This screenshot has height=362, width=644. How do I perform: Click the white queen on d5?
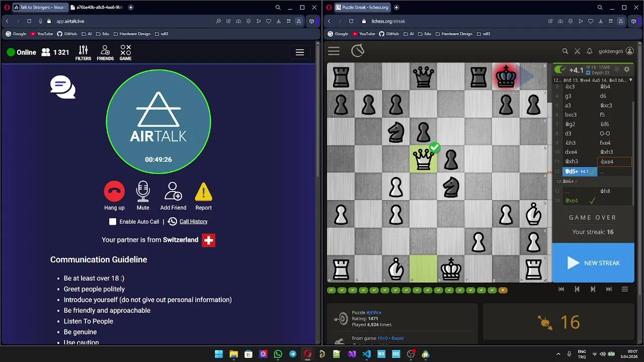click(423, 159)
